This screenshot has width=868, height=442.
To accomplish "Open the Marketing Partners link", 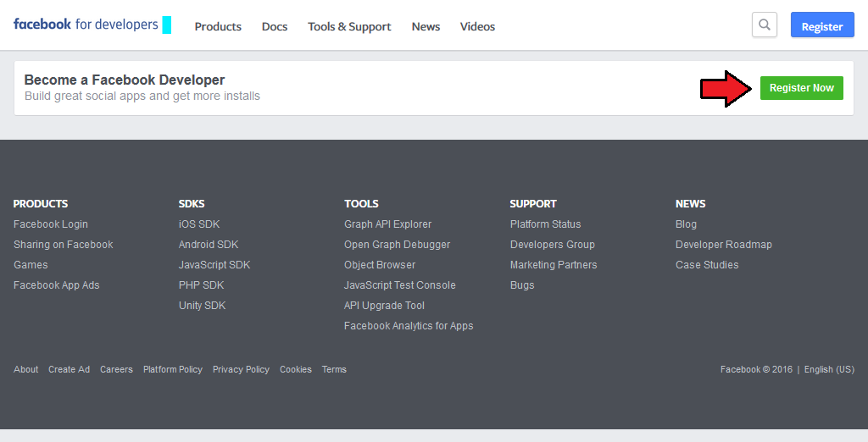I will (554, 265).
